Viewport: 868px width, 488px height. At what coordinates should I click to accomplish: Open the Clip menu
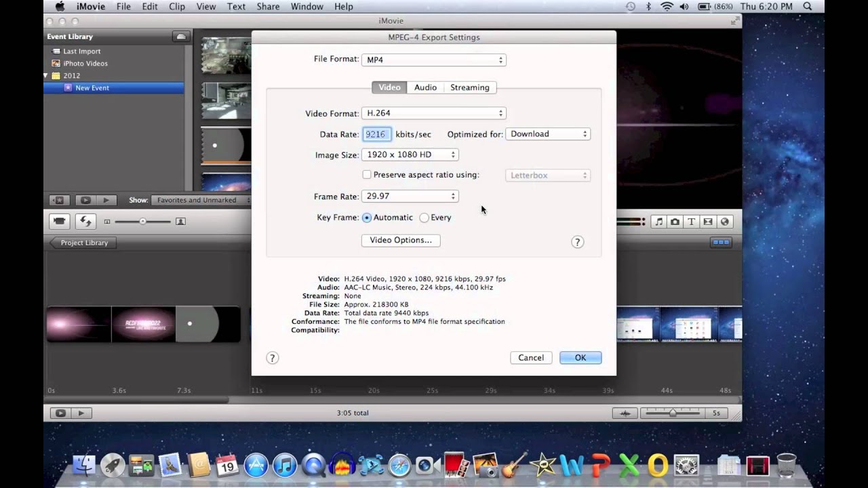click(177, 7)
